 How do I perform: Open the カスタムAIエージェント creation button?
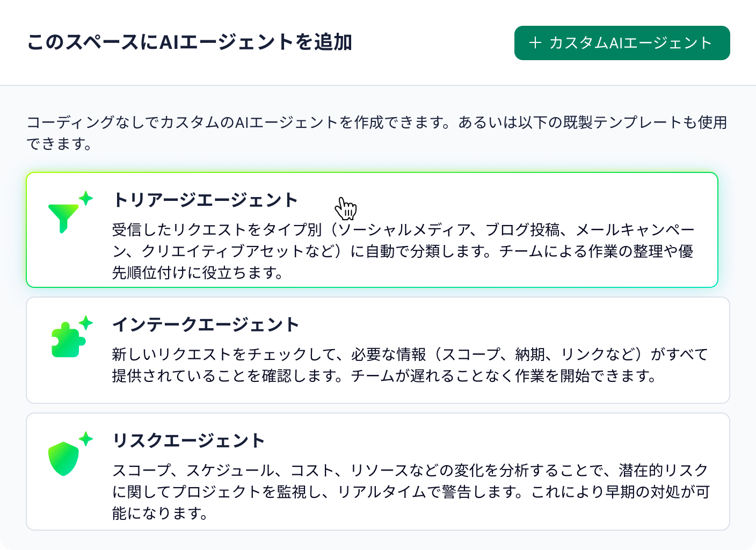pos(623,42)
